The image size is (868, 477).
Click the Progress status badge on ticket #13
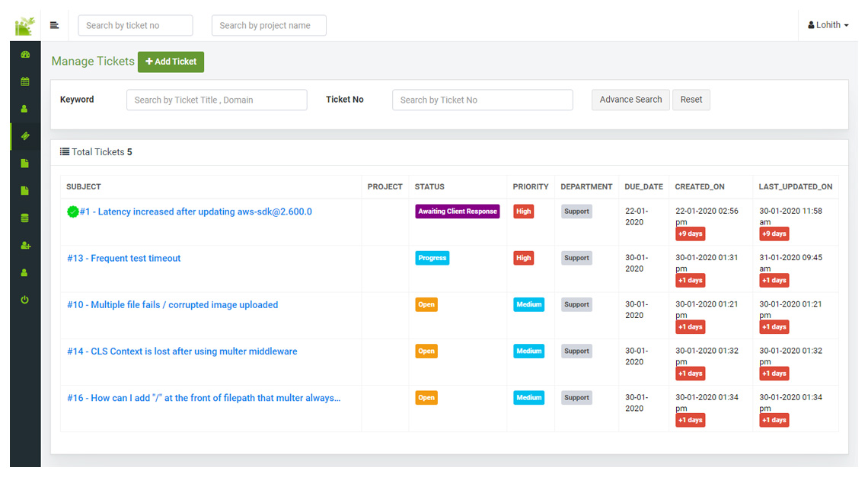tap(432, 258)
